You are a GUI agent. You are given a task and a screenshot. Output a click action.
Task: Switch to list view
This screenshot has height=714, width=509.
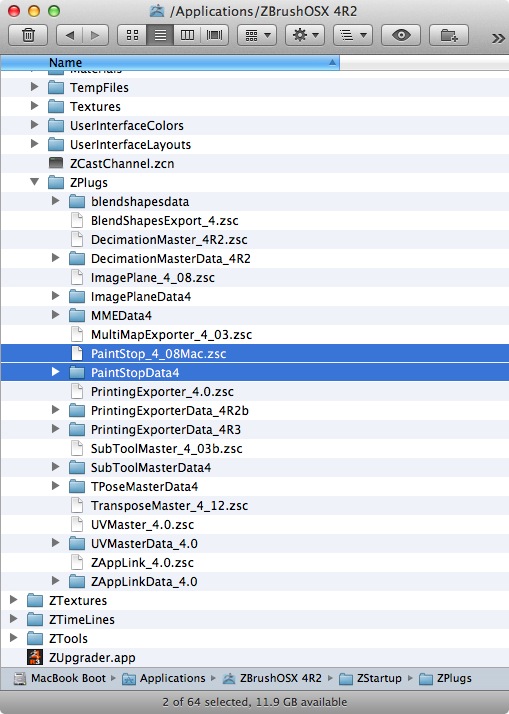[160, 35]
